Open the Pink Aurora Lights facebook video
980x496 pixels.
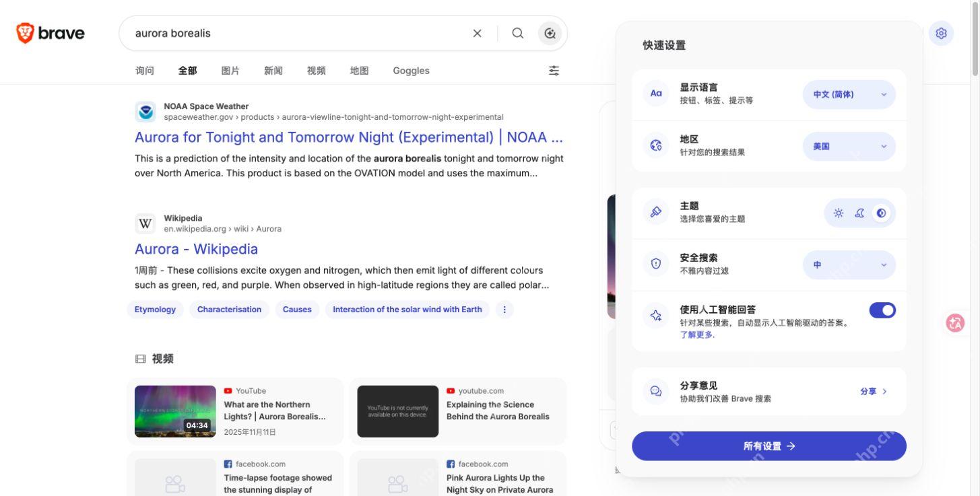point(500,484)
